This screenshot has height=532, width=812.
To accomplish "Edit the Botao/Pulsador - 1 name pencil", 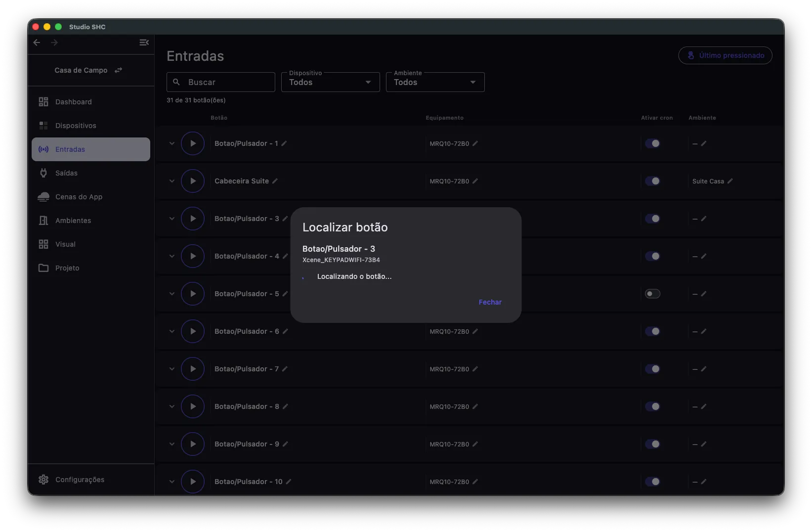I will tap(284, 143).
